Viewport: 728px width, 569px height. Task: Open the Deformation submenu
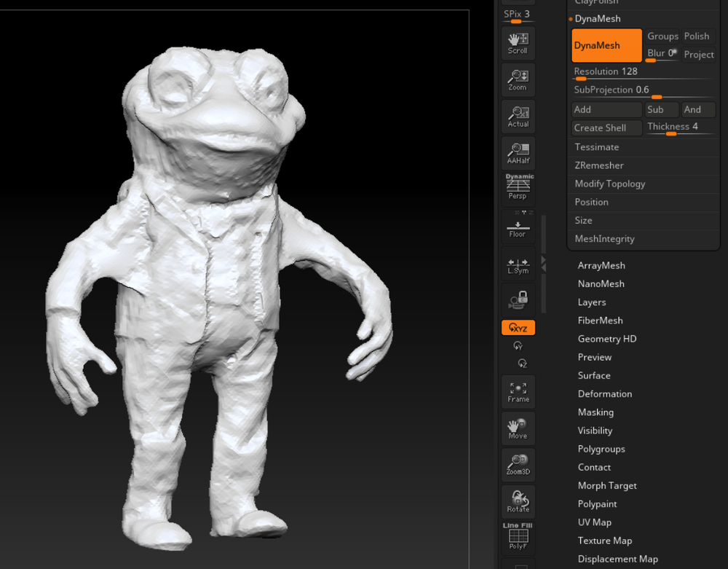click(604, 394)
